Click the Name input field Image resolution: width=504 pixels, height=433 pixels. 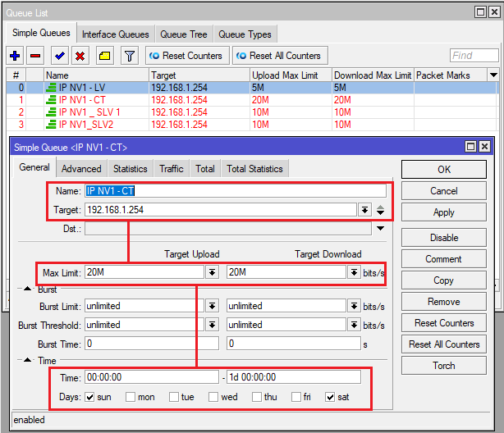click(x=235, y=190)
